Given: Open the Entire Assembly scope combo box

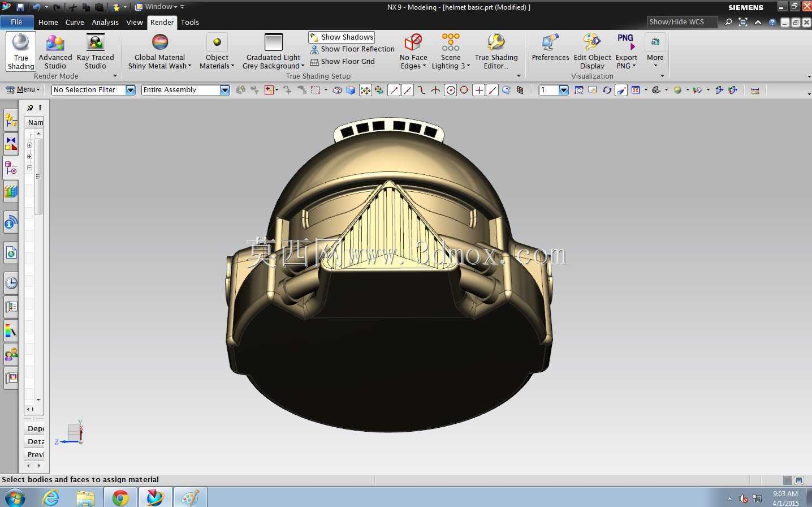Looking at the screenshot, I should coord(185,90).
